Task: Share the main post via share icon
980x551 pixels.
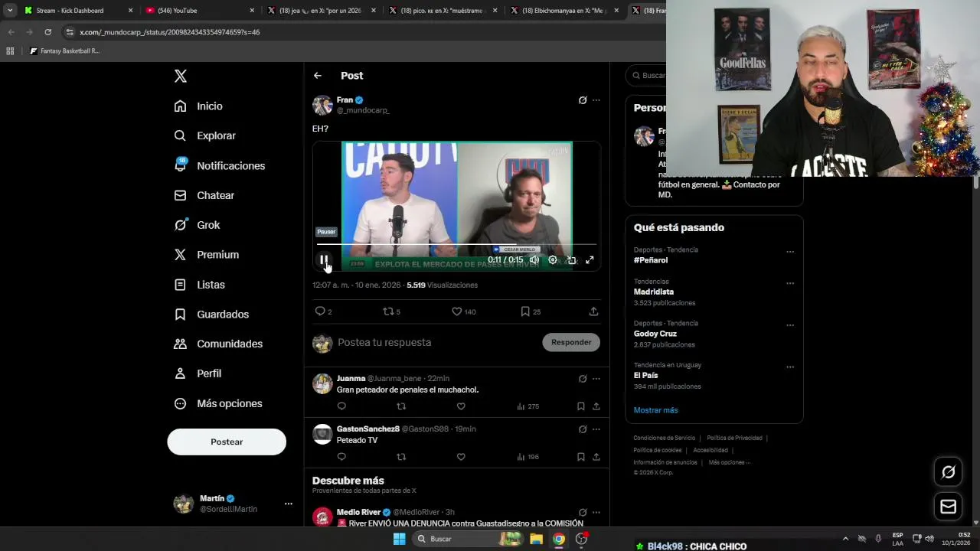Action: pos(593,311)
